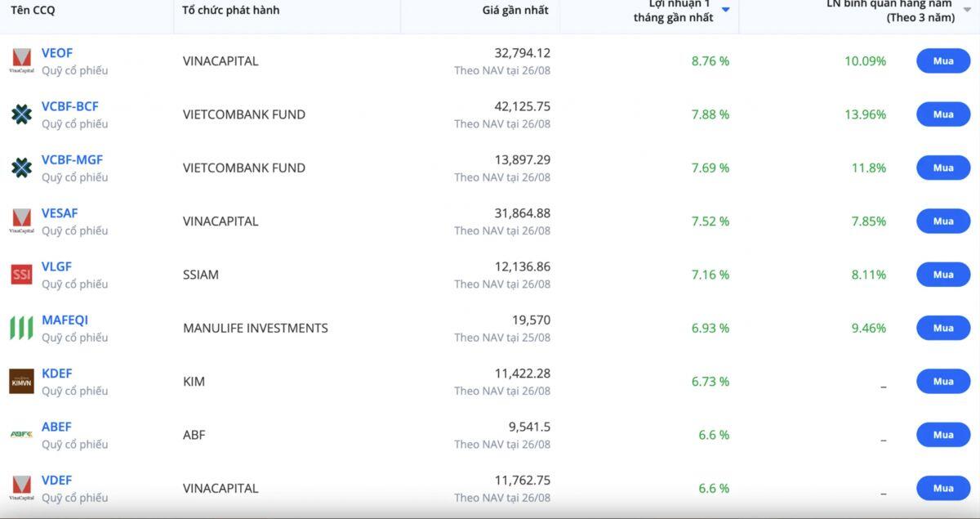Open the KDEF fund link
980x519 pixels.
pyautogui.click(x=56, y=374)
